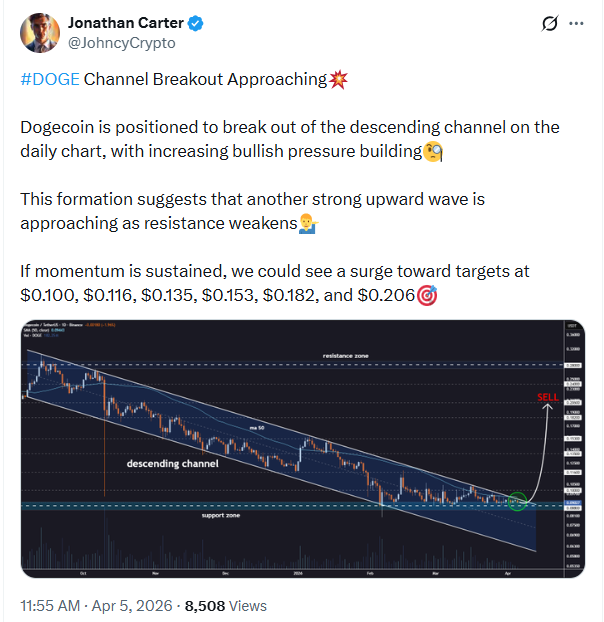Click the "descending channel" chart label
The image size is (604, 622).
(171, 464)
